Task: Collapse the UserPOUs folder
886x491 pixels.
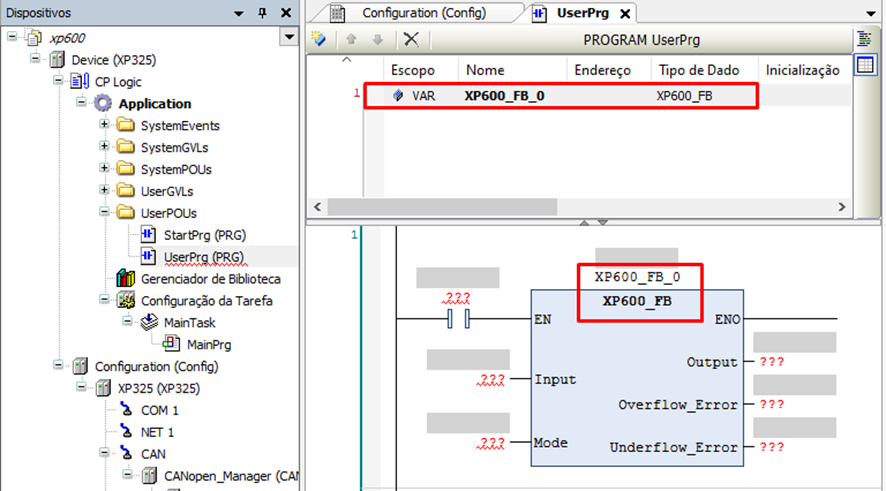Action: click(104, 212)
